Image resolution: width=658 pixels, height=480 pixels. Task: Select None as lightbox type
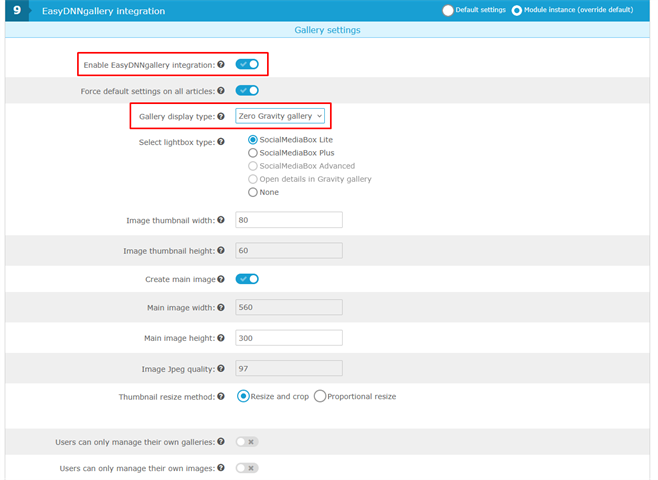[x=253, y=192]
